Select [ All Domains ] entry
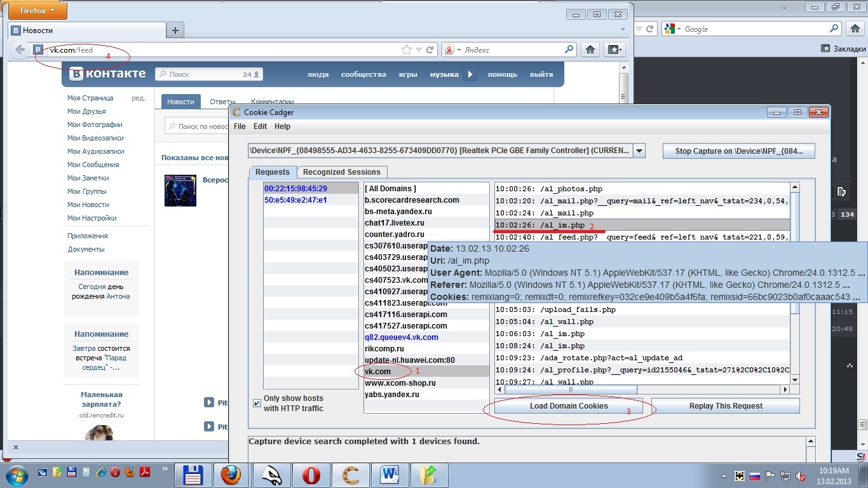868x488 pixels. [x=426, y=189]
